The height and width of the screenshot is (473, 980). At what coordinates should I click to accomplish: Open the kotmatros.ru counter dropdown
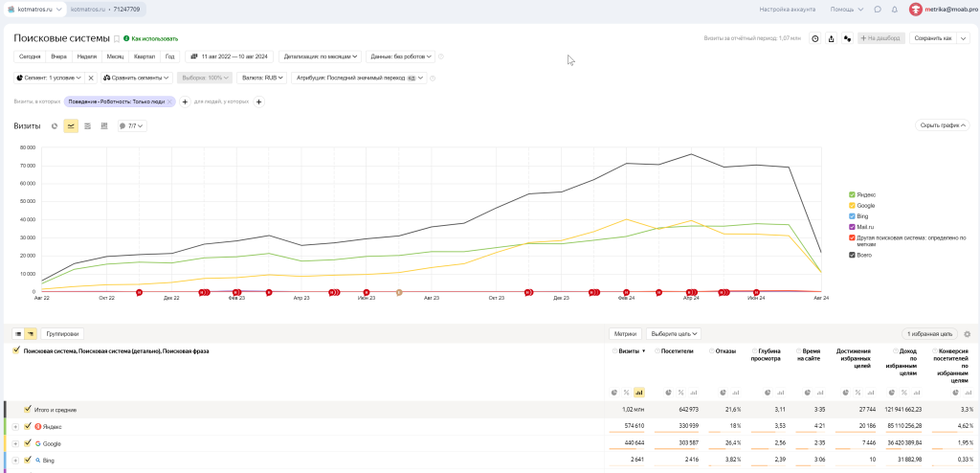point(35,10)
